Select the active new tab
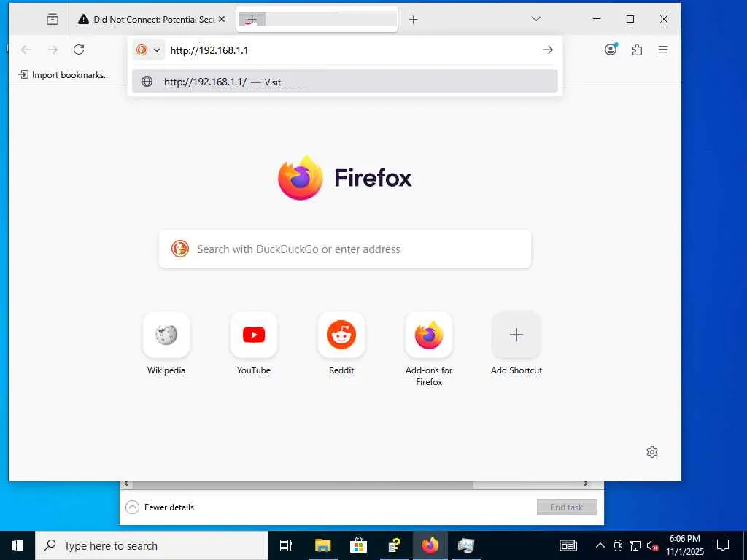 [x=317, y=19]
